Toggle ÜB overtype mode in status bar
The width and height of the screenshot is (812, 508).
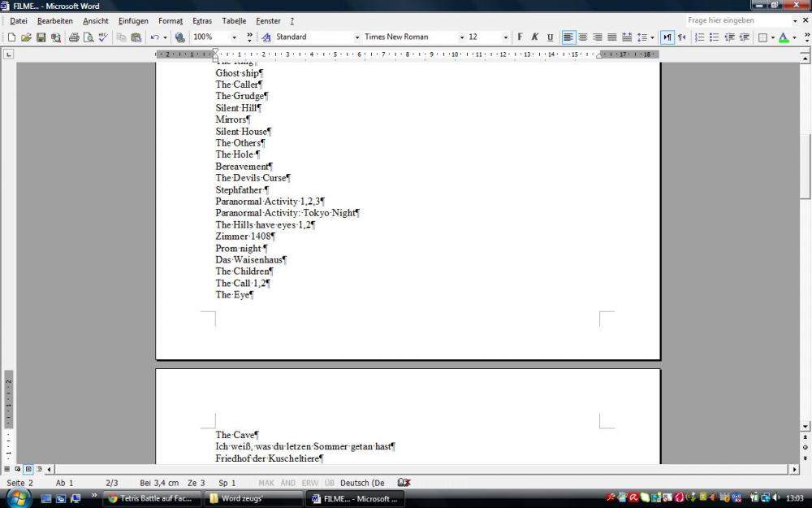click(x=330, y=483)
